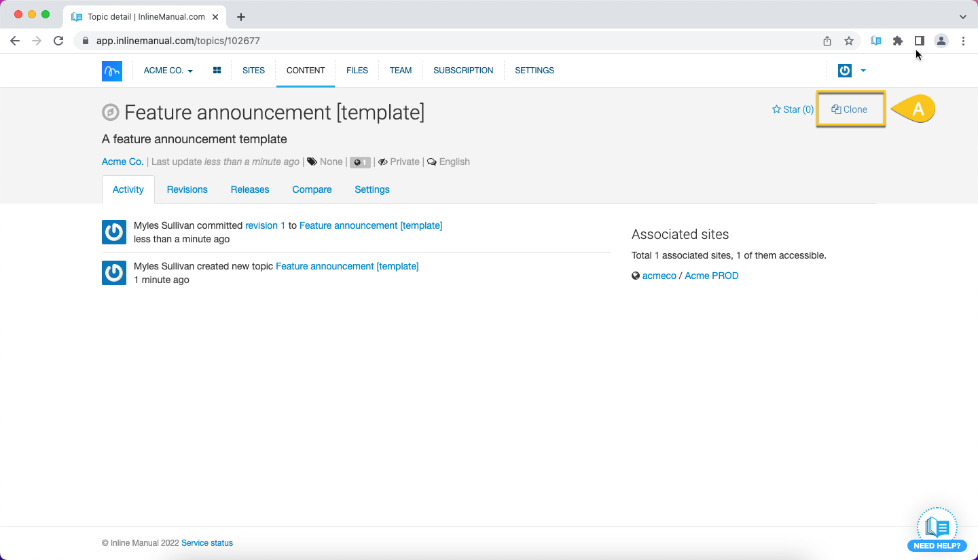
Task: Expand the Chrome tab search chevron
Action: pyautogui.click(x=963, y=16)
